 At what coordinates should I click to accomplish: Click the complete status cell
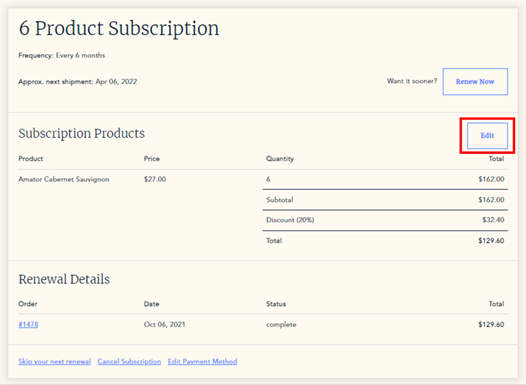click(x=281, y=324)
